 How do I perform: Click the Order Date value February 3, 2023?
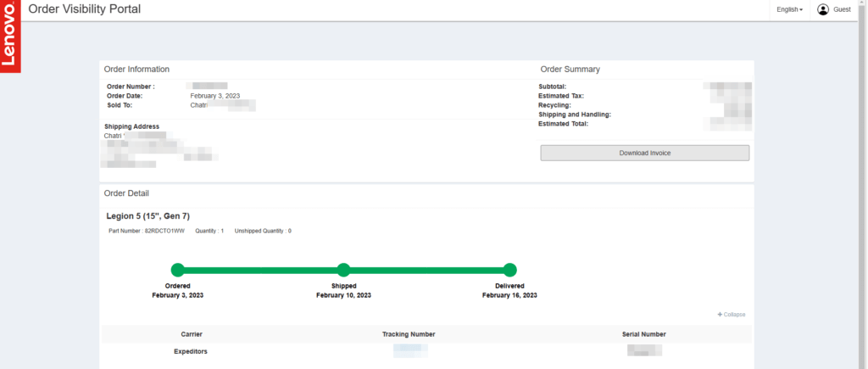click(215, 96)
